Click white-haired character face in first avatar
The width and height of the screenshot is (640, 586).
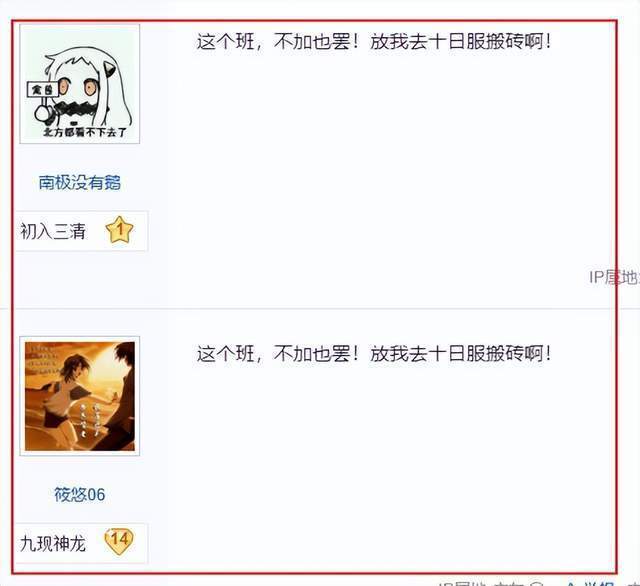80,86
